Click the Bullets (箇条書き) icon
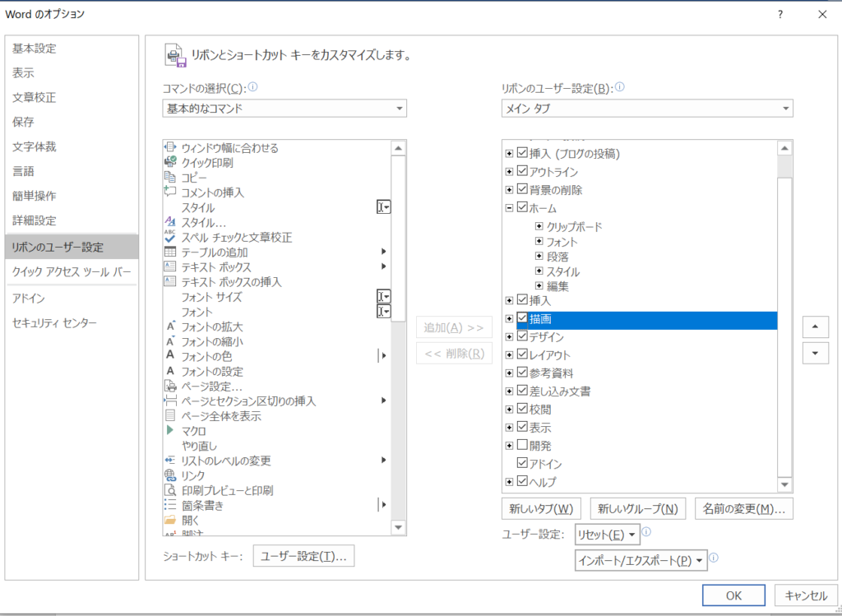Viewport: 842px width, 616px height. 170,505
